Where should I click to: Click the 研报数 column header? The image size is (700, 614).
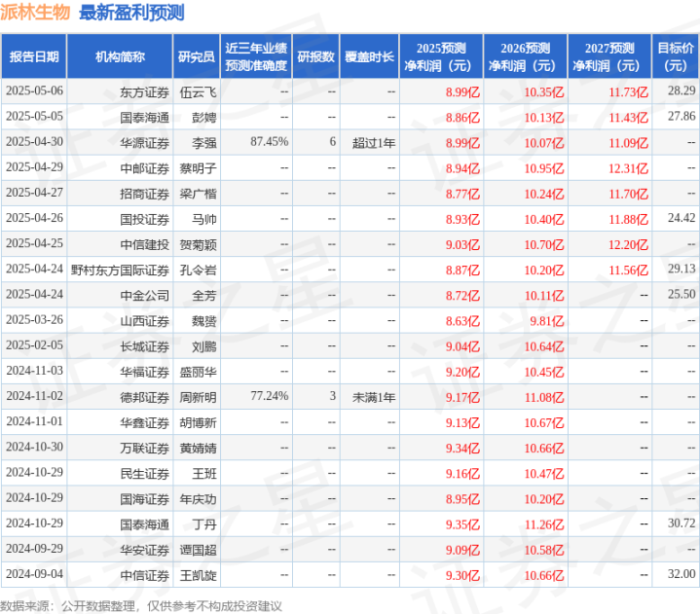point(316,56)
